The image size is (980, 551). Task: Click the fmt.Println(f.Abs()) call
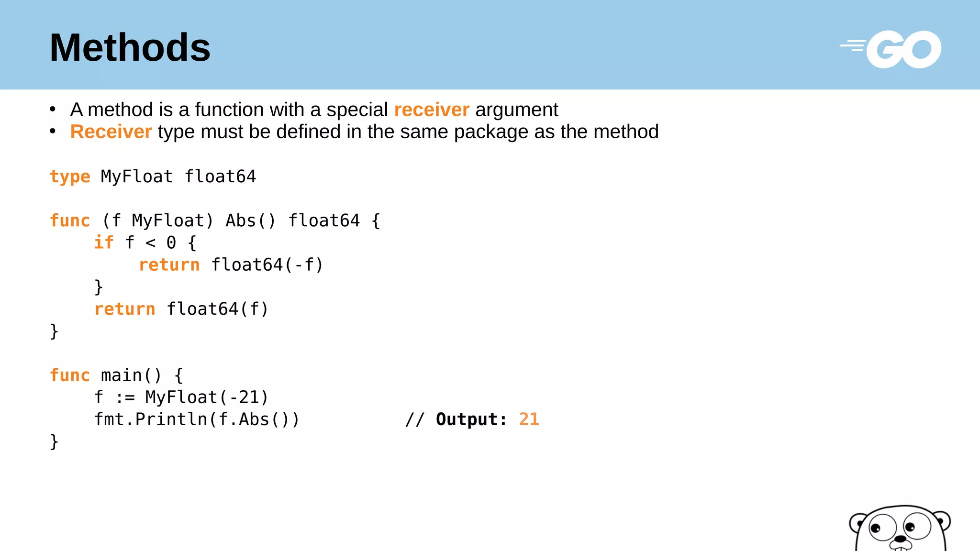(197, 419)
